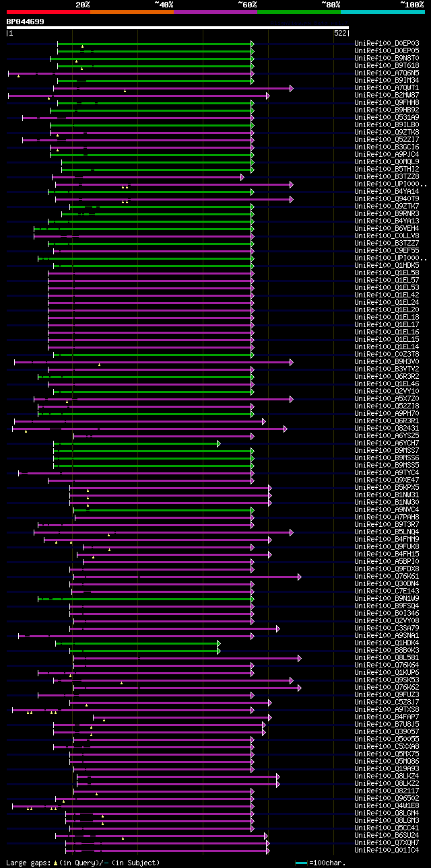Open hit UniRef100_C3SA79
This screenshot has width=431, height=868.
point(387,628)
